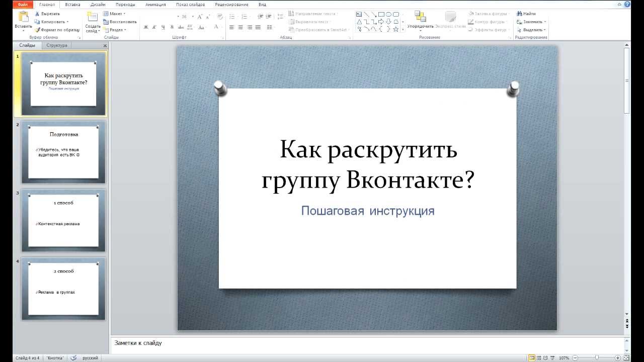Click the New Slide (Создать слайд) icon
This screenshot has width=644, height=362.
[x=93, y=17]
